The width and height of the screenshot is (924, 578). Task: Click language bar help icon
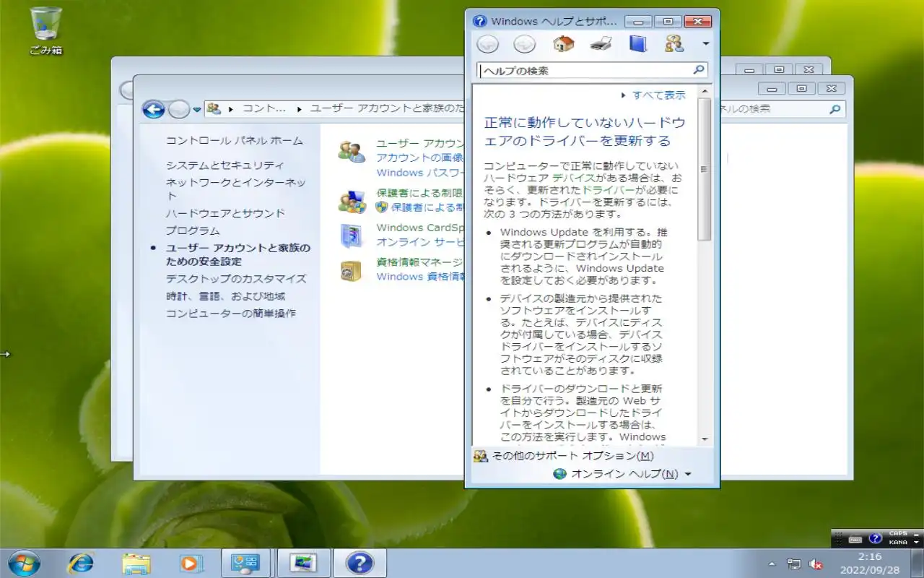tap(875, 538)
